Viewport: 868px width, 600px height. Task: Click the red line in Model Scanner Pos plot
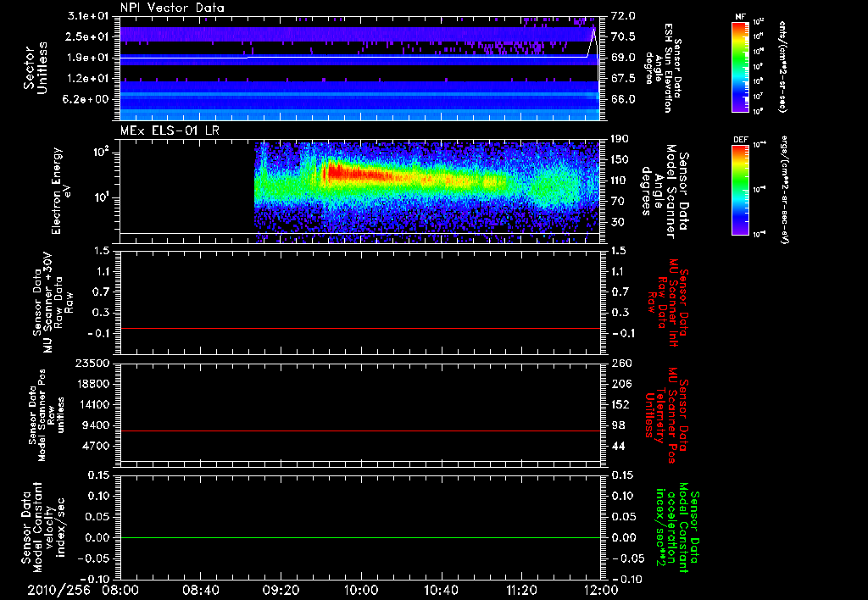[x=359, y=431]
